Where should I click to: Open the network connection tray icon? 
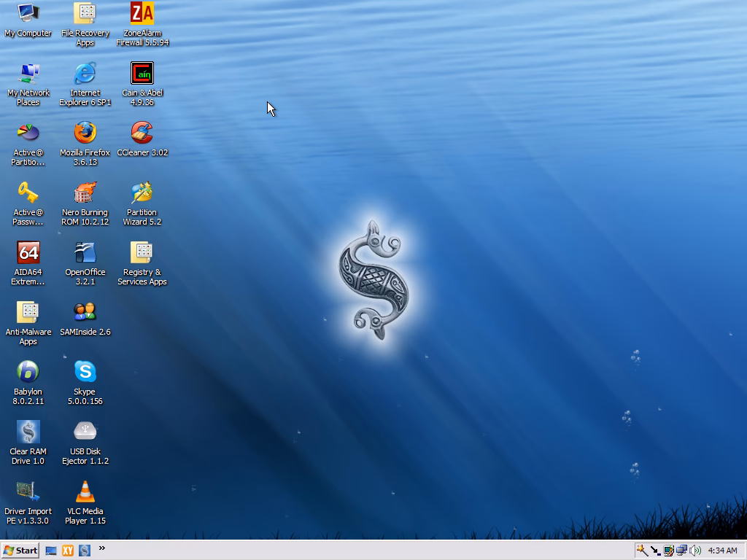coord(682,551)
